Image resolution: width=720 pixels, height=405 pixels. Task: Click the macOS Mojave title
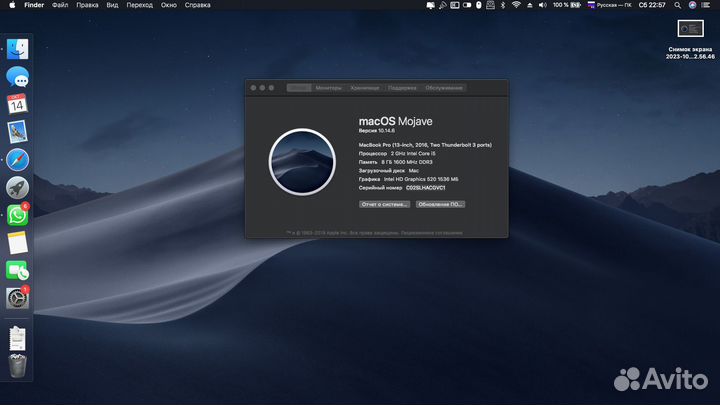click(x=395, y=121)
